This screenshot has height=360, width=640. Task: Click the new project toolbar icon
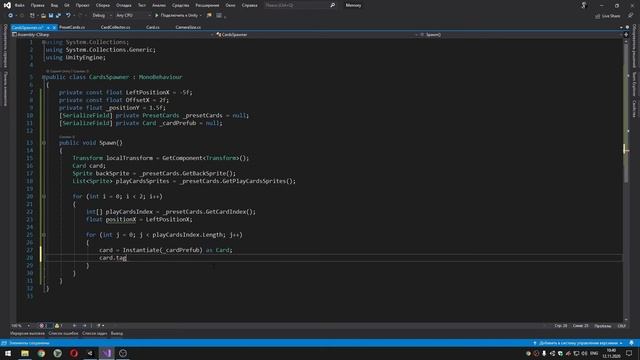(x=32, y=16)
